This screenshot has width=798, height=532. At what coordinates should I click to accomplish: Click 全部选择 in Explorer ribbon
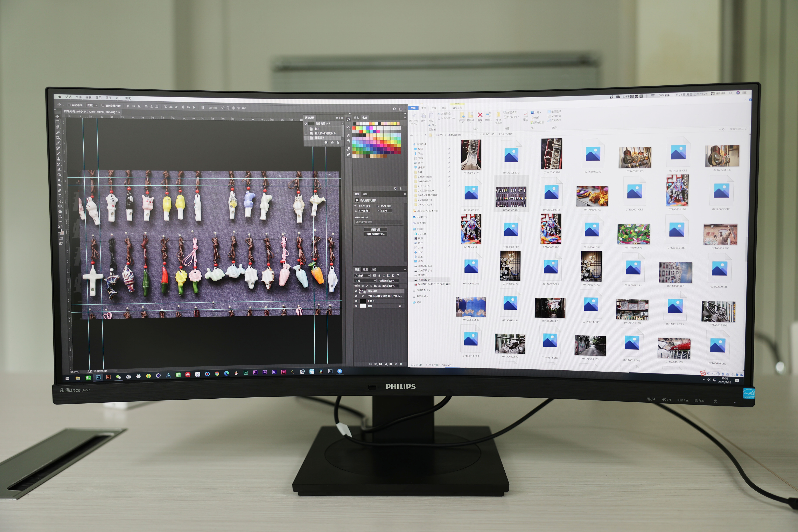point(554,112)
